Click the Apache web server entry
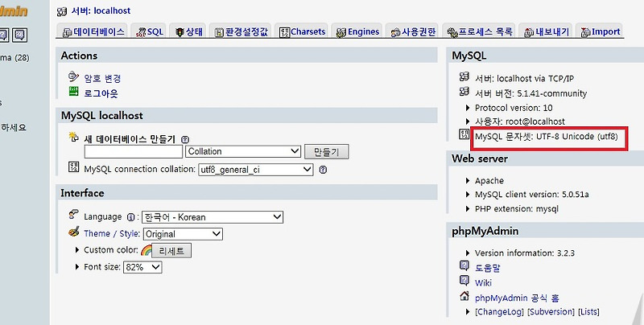The image size is (644, 325). 489,180
